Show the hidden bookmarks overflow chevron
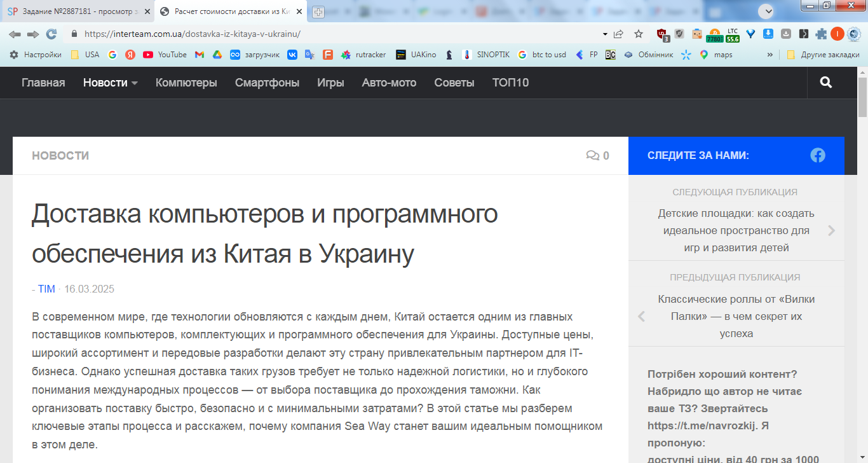 coord(770,55)
